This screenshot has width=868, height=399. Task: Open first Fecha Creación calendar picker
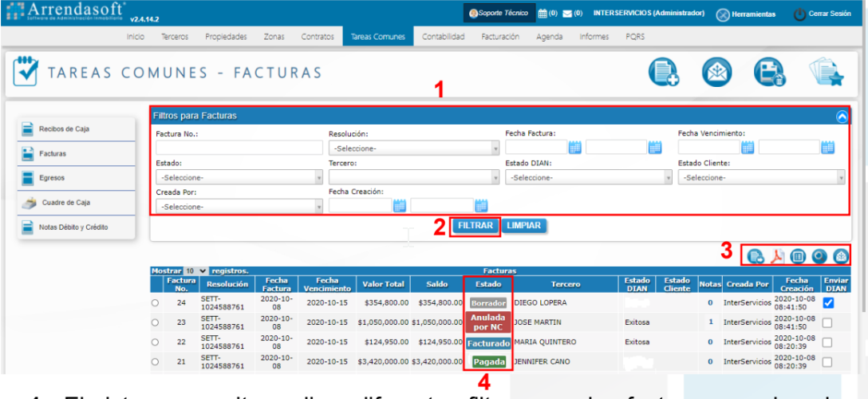click(x=400, y=206)
